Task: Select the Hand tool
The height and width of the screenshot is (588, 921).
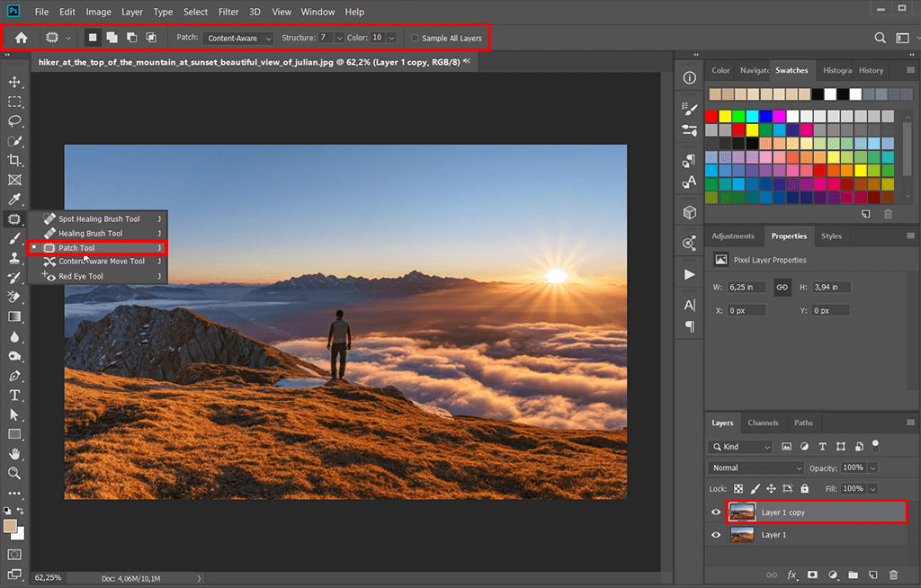Action: (14, 454)
